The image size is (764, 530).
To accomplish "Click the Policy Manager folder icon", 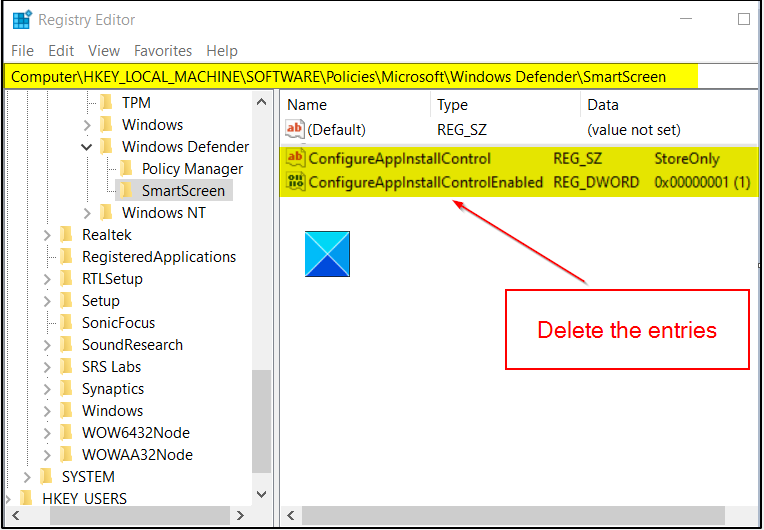I will click(126, 169).
